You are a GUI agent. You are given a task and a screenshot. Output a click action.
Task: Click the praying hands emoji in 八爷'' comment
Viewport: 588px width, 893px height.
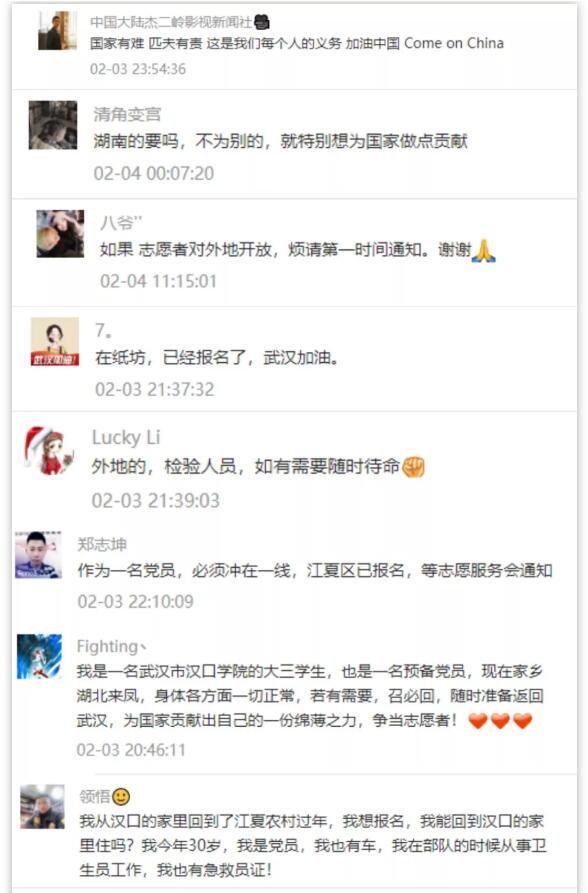[484, 251]
